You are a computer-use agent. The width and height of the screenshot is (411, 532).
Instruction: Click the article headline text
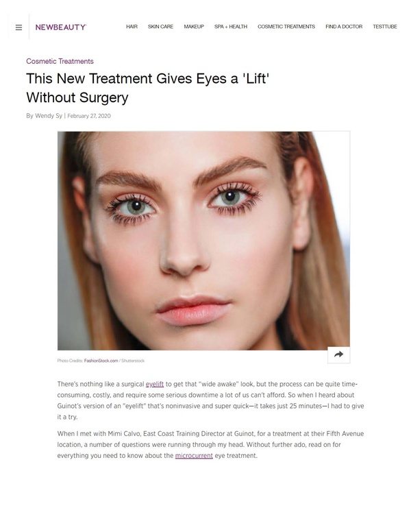147,88
